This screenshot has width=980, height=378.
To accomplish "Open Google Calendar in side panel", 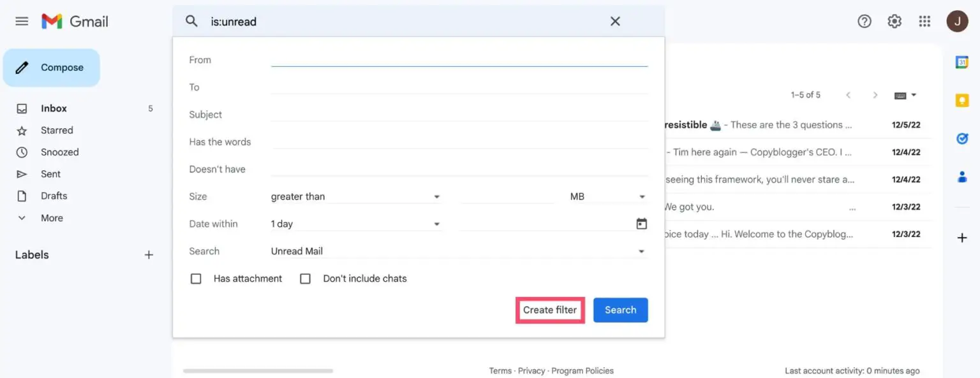I will point(962,62).
